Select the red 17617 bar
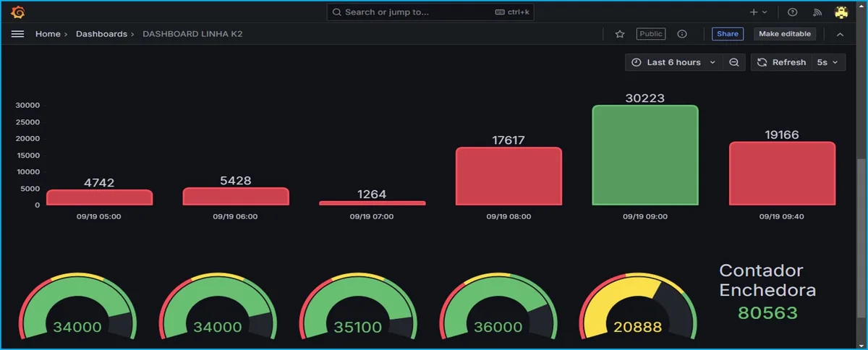This screenshot has height=350, width=868. [509, 176]
